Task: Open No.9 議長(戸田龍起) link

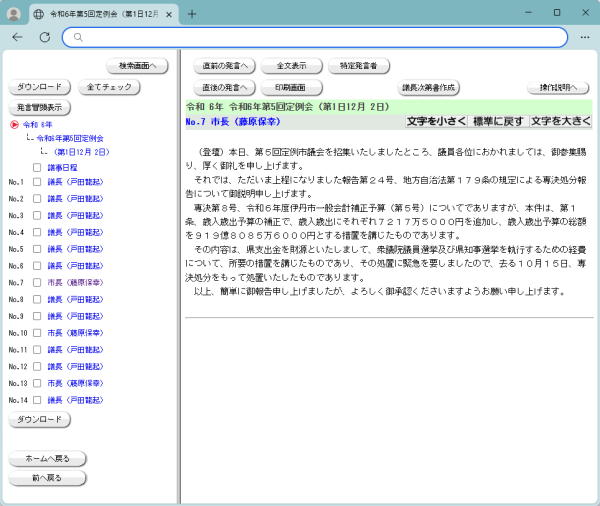Action: pyautogui.click(x=75, y=316)
